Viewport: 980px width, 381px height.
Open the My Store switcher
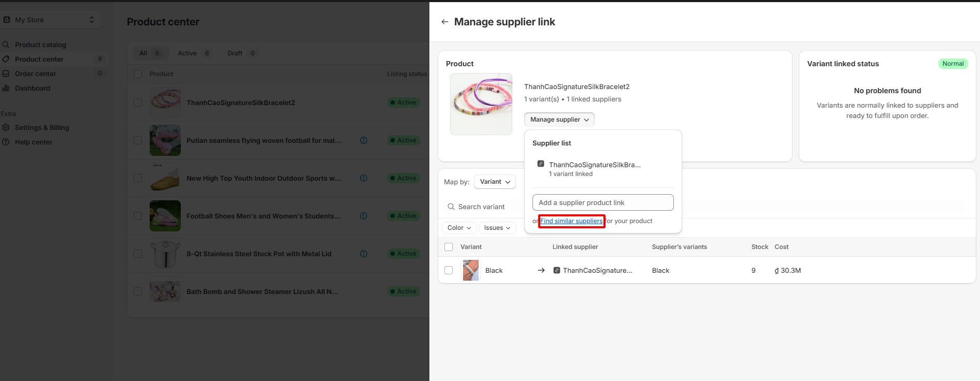[x=50, y=20]
